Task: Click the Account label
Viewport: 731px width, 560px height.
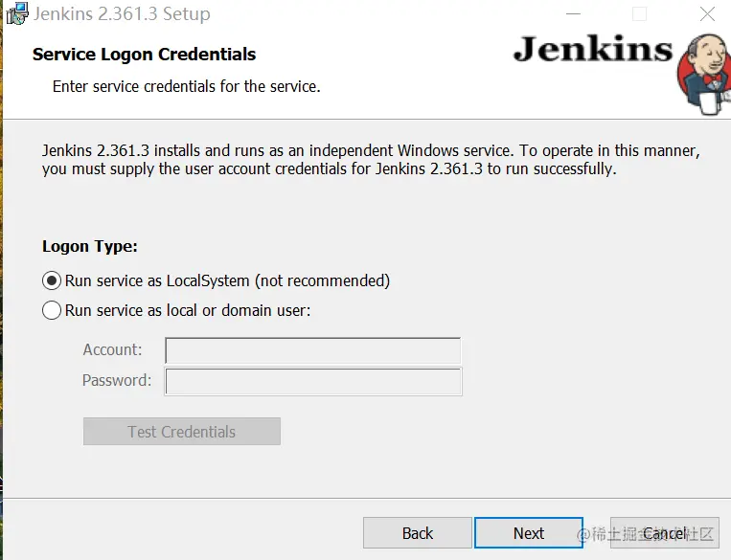Action: coord(112,349)
